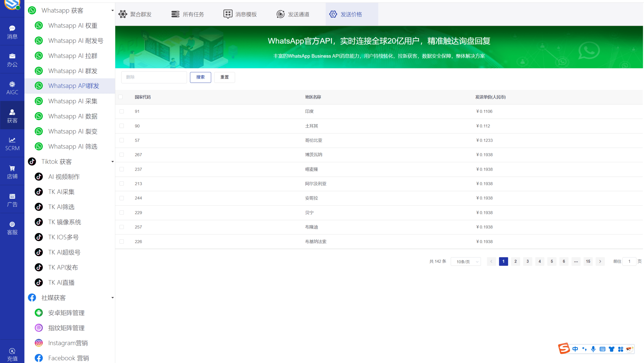Check the checkbox for the 印度 row
Image resolution: width=644 pixels, height=363 pixels.
pyautogui.click(x=122, y=111)
